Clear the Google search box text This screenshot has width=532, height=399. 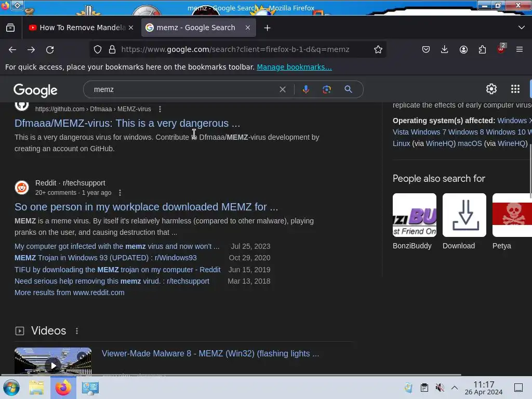click(x=282, y=89)
